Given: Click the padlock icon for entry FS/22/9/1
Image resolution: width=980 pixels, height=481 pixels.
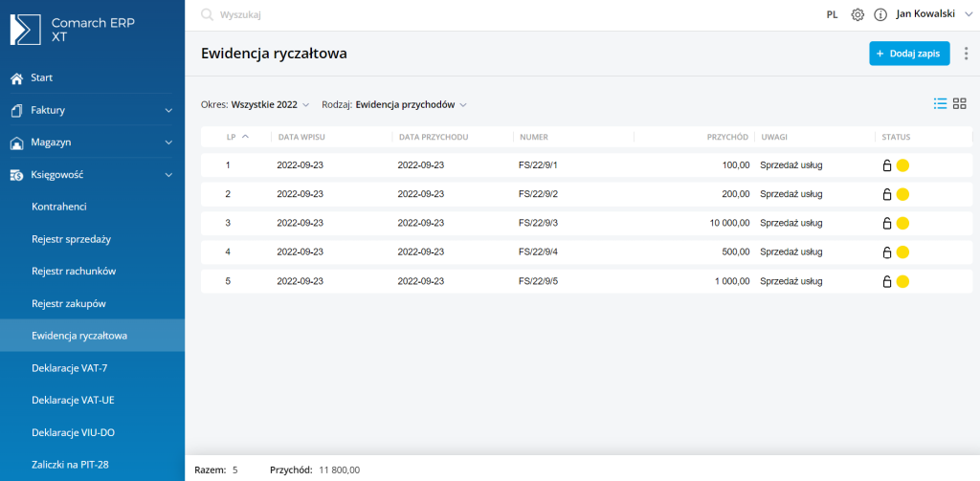Looking at the screenshot, I should click(887, 165).
